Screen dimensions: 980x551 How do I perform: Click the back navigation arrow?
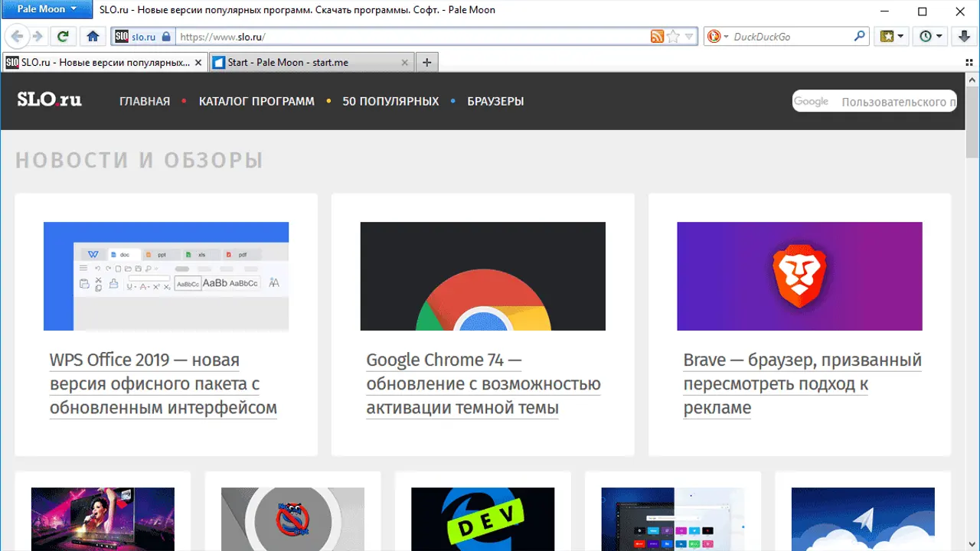pyautogui.click(x=17, y=36)
